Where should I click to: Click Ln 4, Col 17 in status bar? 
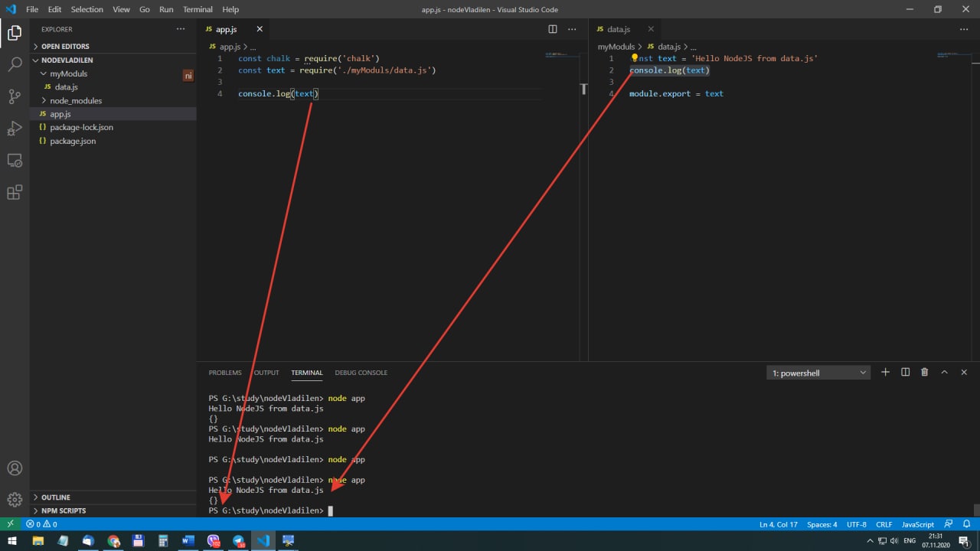(x=778, y=524)
